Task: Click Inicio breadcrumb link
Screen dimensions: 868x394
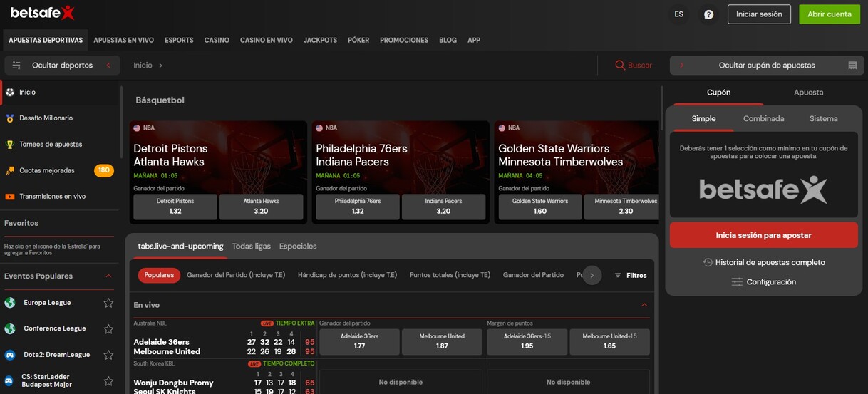Action: point(143,66)
